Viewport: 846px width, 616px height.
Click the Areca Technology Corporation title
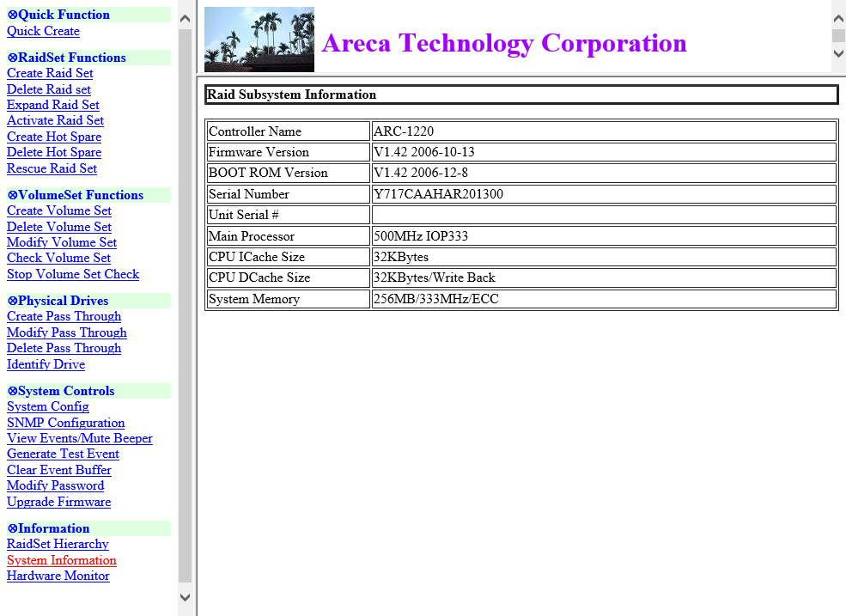click(504, 43)
